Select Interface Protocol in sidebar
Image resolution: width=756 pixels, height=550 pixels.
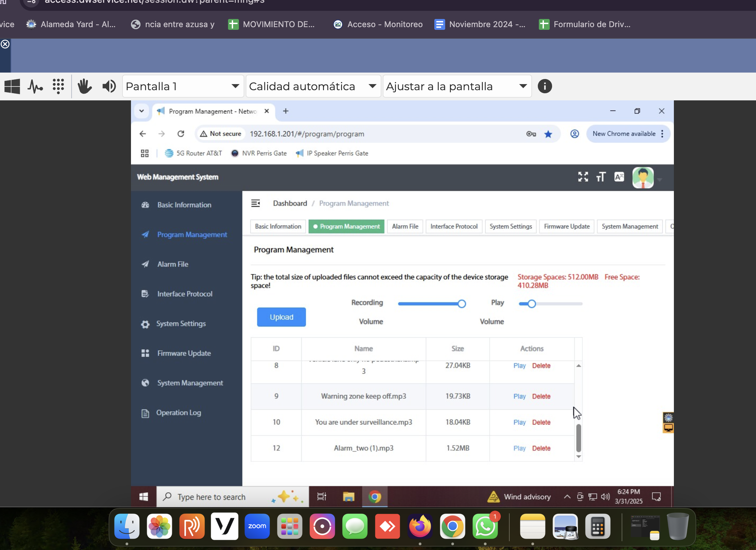[x=187, y=294]
